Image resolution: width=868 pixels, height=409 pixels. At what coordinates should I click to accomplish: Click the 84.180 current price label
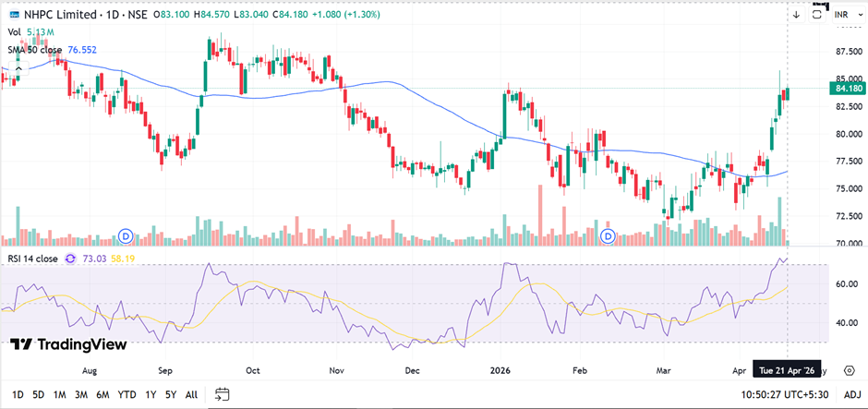tap(847, 89)
